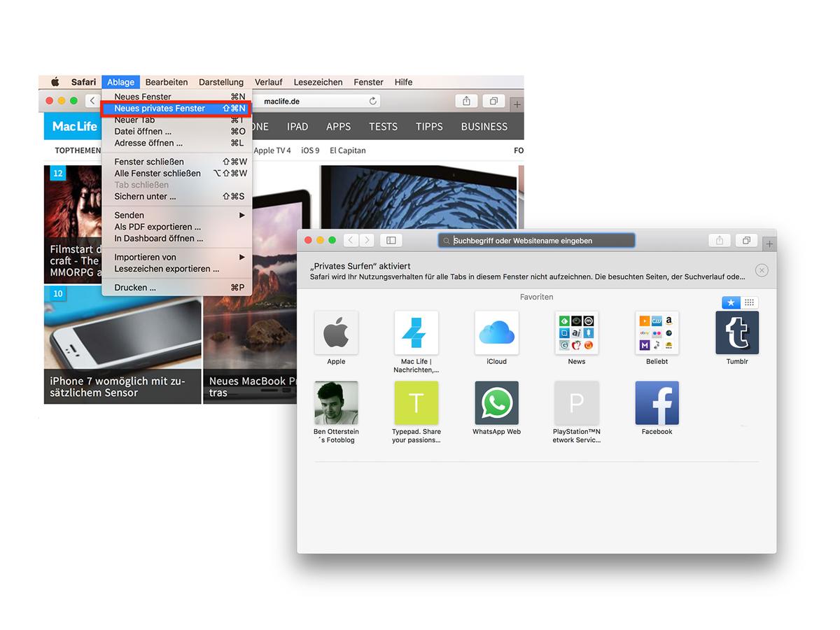The width and height of the screenshot is (840, 630).
Task: Click the Mac Life logo
Action: click(75, 126)
